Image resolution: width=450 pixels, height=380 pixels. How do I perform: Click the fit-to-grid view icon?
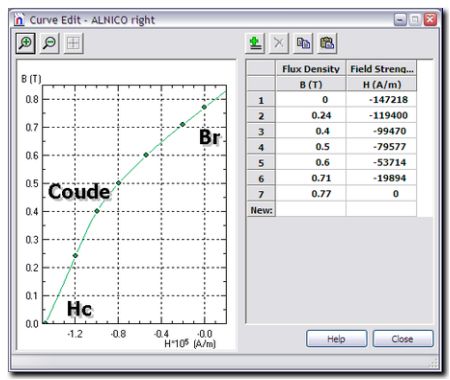73,43
